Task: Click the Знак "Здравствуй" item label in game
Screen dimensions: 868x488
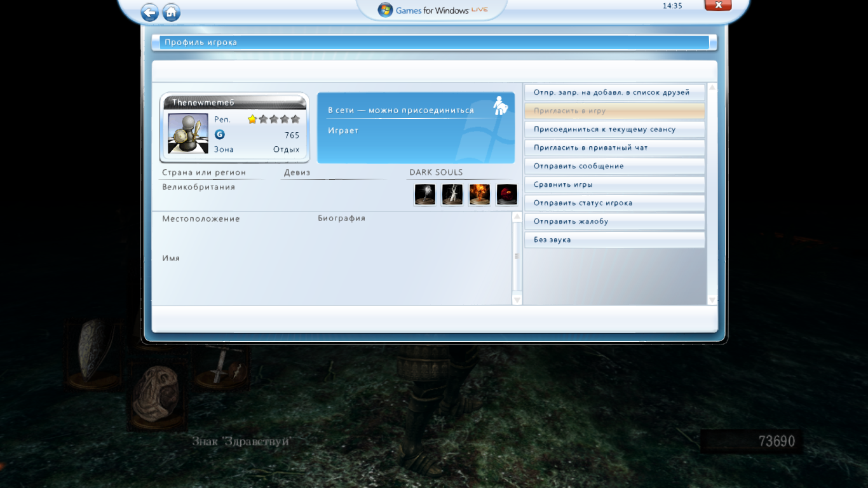Action: point(241,441)
